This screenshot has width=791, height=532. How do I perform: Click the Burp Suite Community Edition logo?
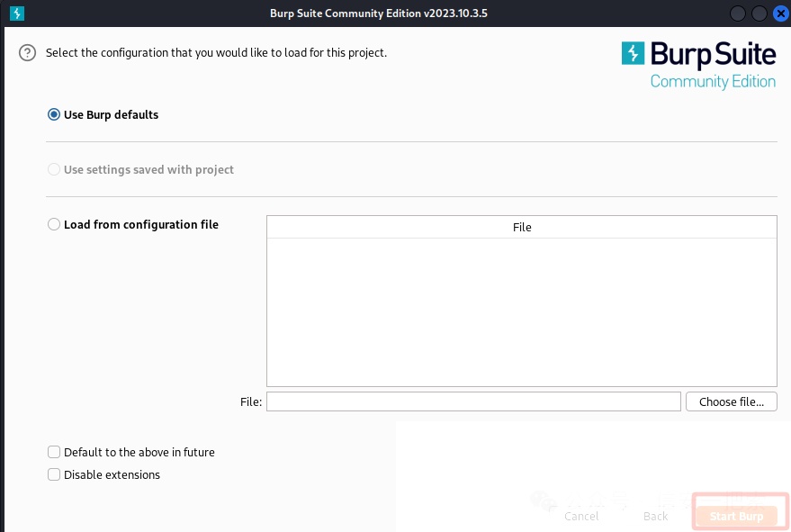[698, 66]
